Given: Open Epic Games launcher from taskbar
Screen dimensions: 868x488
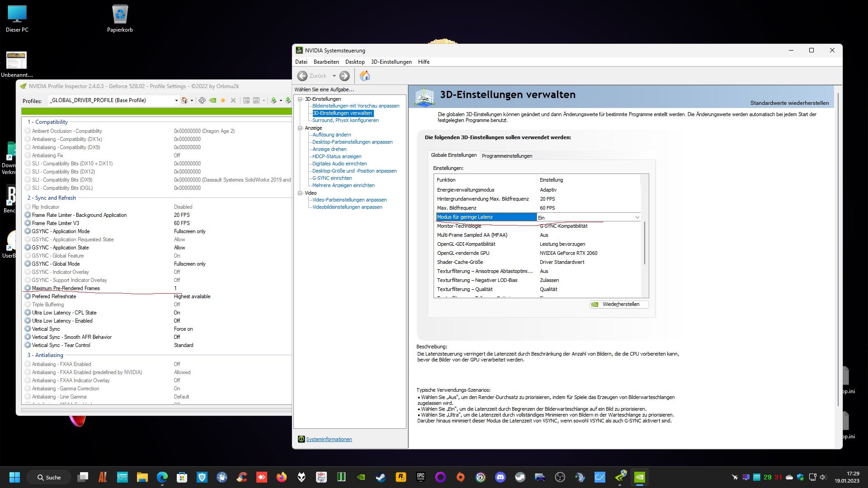Looking at the screenshot, I should [420, 477].
